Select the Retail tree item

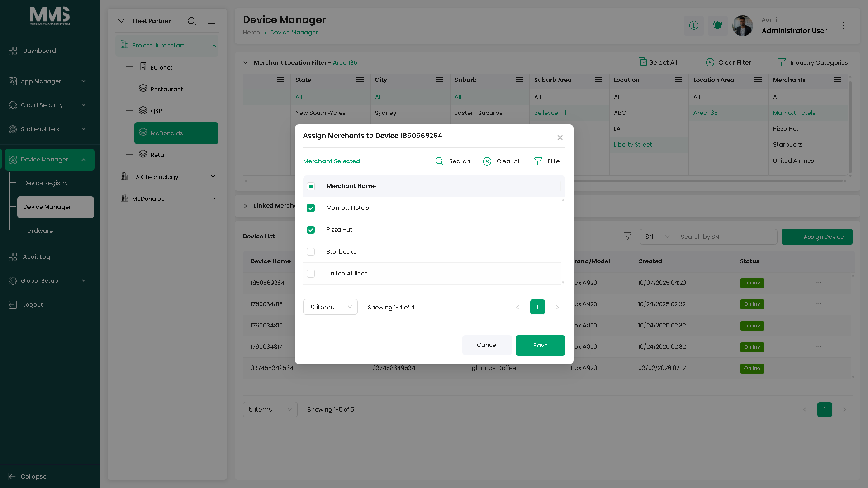[x=158, y=155]
